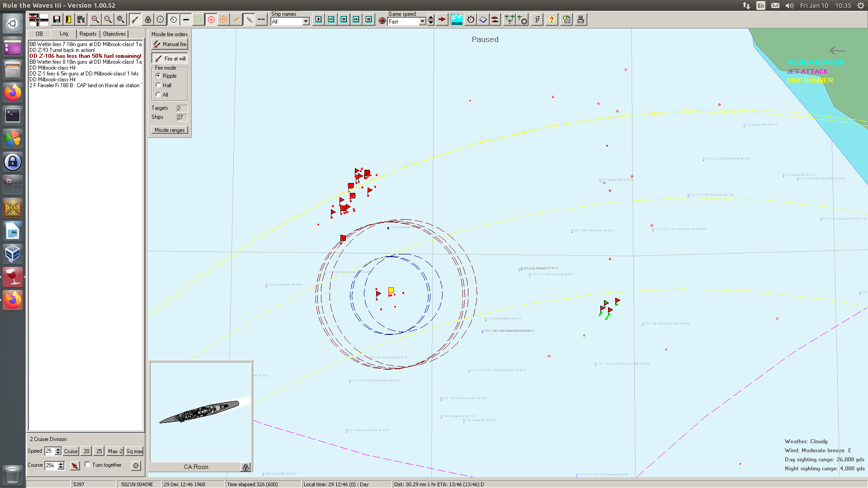Screen dimensions: 868x488
Task: Click the three green aircraft icon
Action: 509,19
